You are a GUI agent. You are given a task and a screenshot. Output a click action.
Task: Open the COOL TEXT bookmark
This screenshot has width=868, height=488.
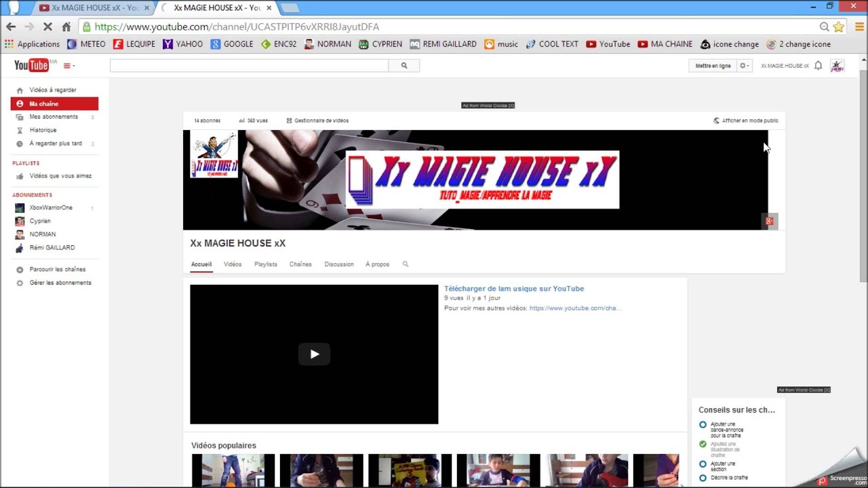tap(552, 44)
